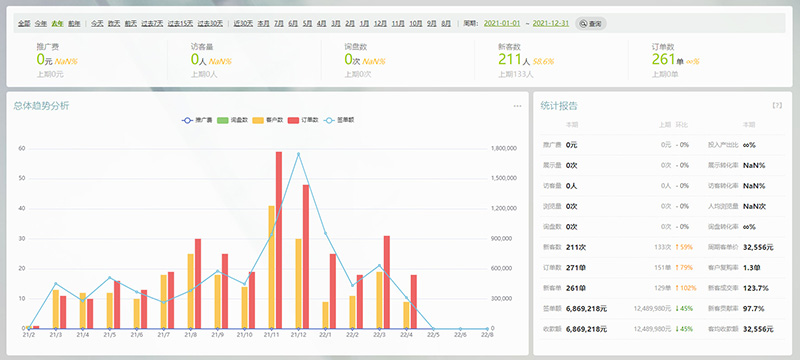Choose the 近30天 range
This screenshot has height=360, width=800.
pyautogui.click(x=243, y=23)
